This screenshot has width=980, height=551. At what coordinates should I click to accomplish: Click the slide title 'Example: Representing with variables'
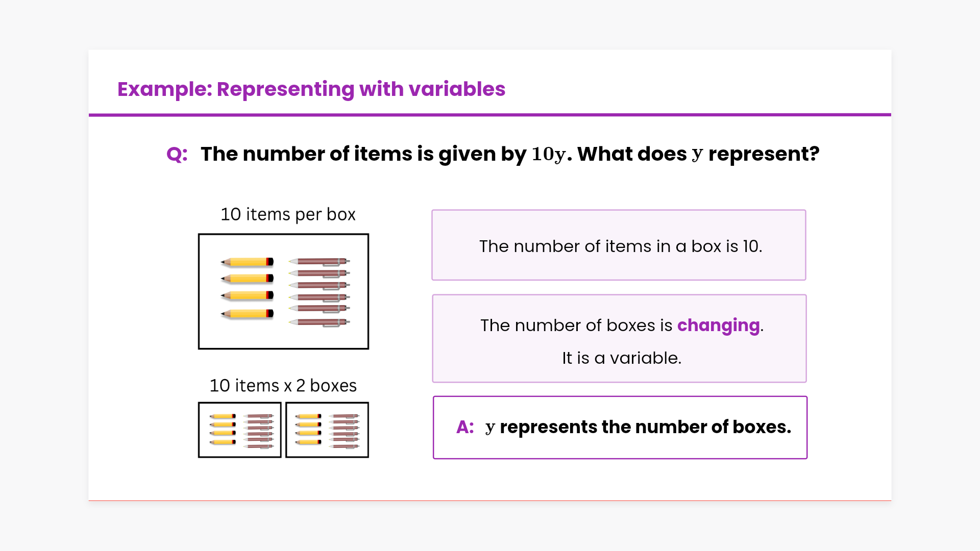pyautogui.click(x=311, y=89)
